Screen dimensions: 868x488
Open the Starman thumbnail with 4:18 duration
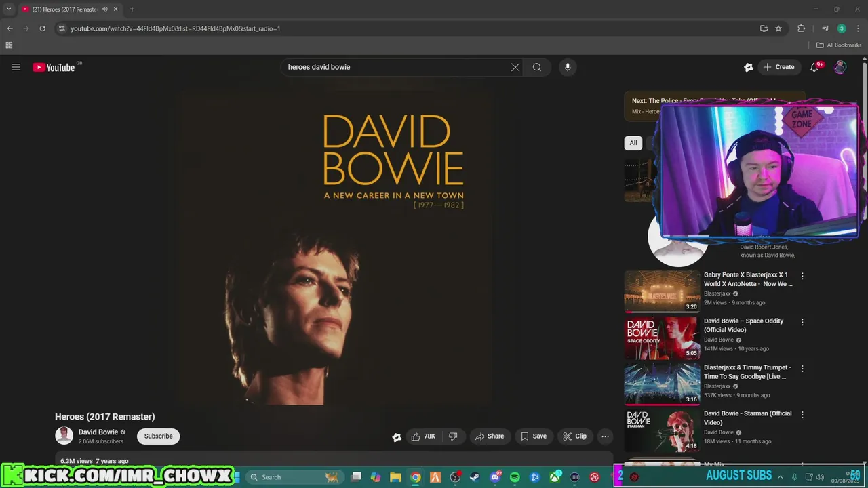click(662, 430)
